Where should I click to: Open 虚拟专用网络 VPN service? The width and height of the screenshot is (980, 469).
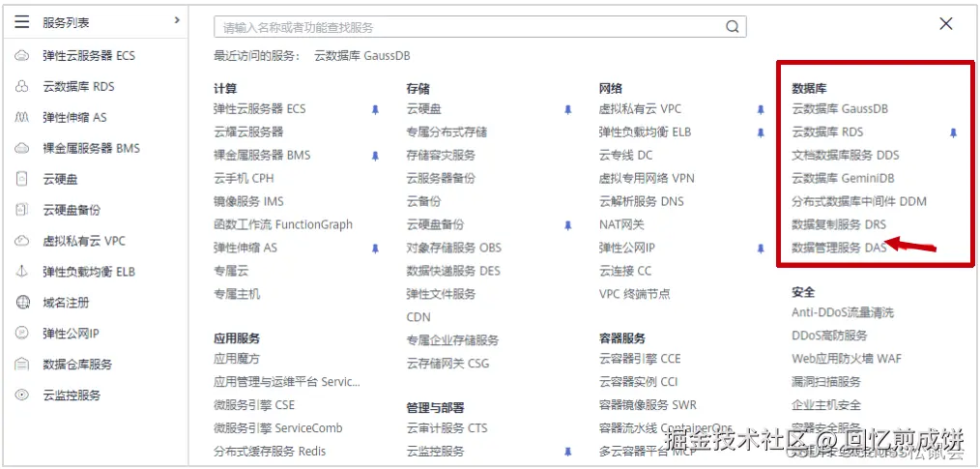click(x=647, y=178)
